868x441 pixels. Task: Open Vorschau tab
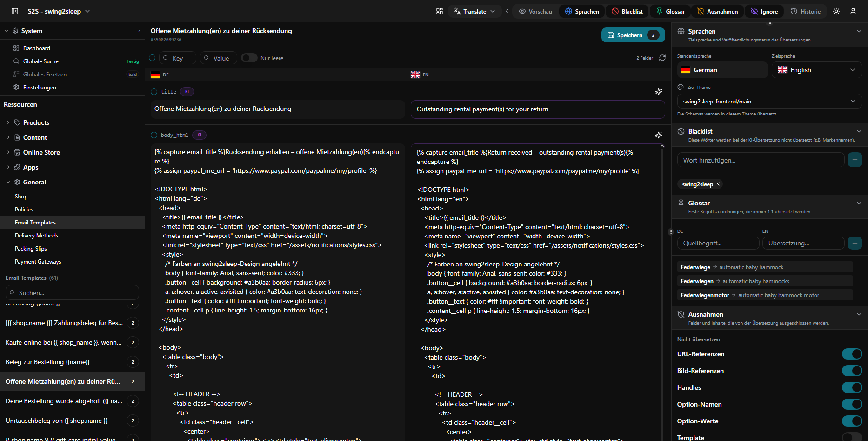point(535,11)
